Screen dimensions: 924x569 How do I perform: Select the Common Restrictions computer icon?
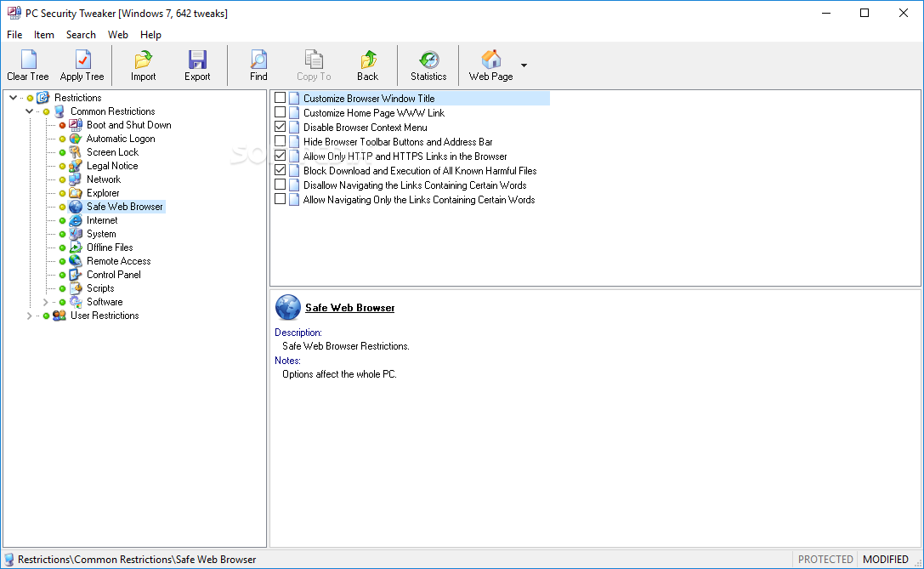59,111
